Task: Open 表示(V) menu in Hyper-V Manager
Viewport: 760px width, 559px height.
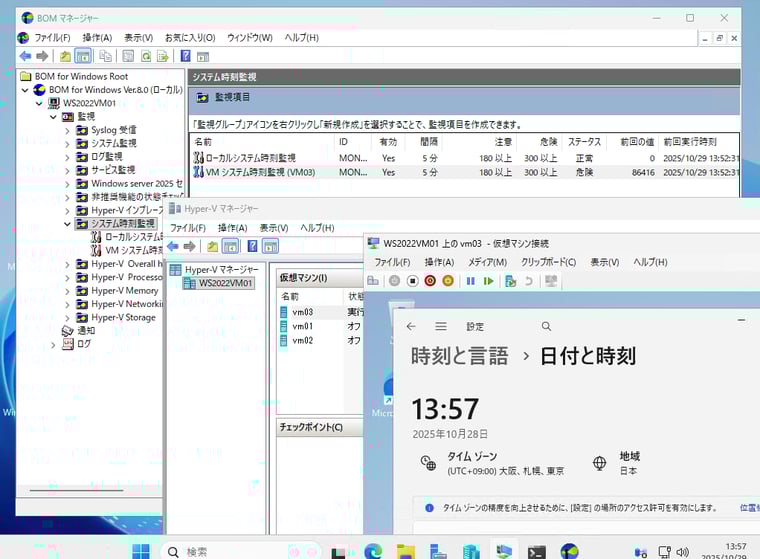Action: 274,228
